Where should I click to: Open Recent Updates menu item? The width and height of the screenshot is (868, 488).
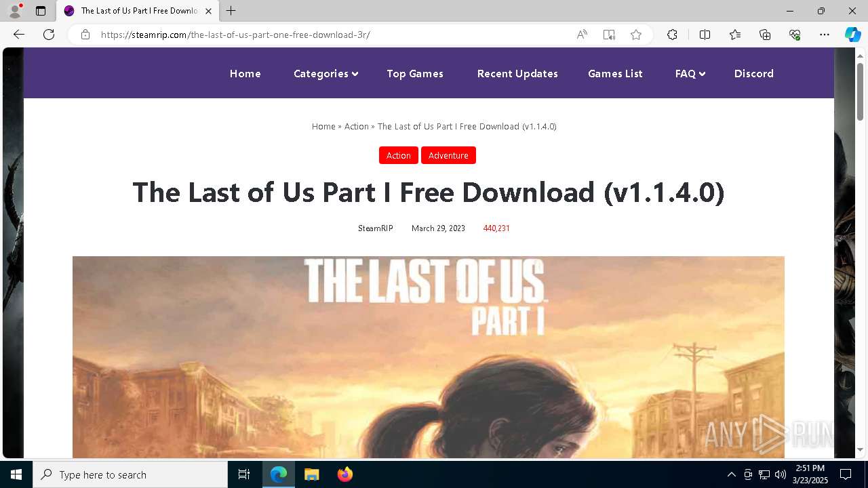click(517, 74)
